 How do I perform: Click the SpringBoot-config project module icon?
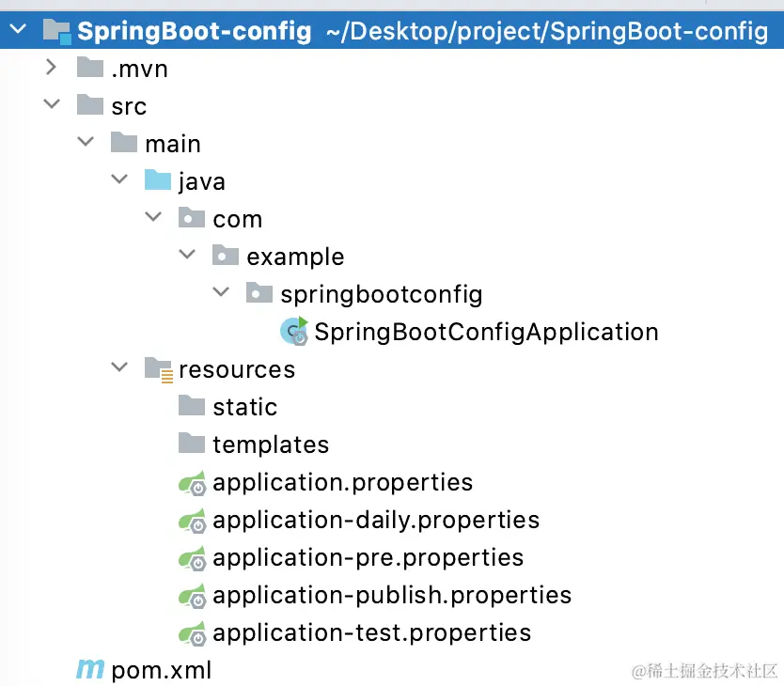tap(56, 32)
